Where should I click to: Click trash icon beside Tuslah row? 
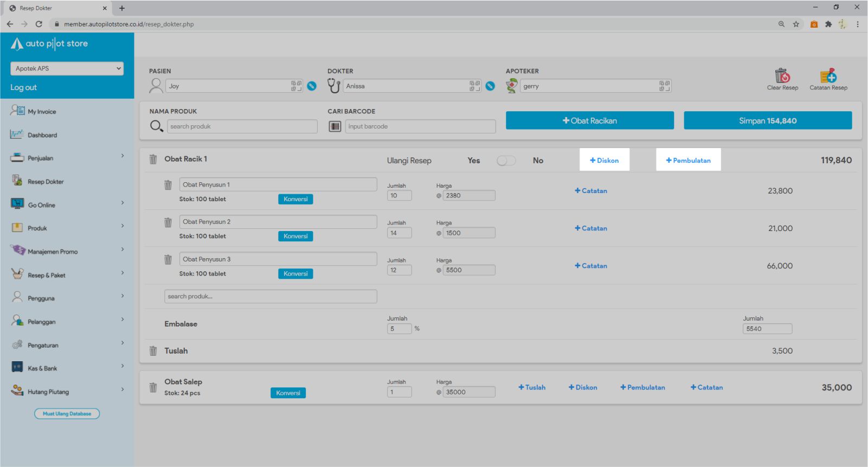coord(153,351)
